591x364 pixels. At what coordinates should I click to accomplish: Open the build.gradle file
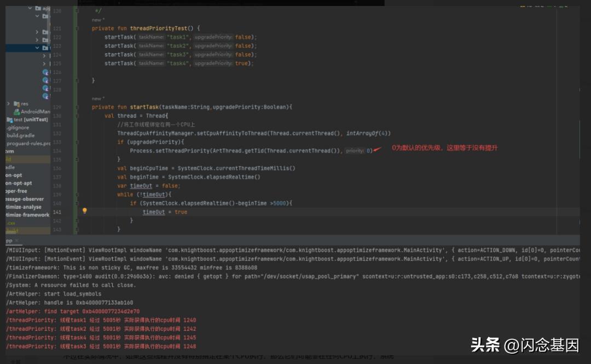point(20,135)
